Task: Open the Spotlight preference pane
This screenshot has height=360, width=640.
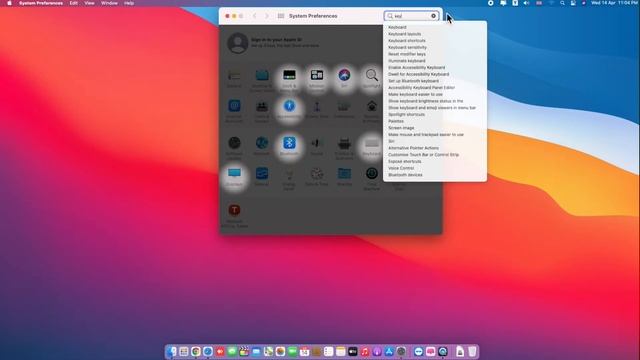Action: tap(371, 75)
